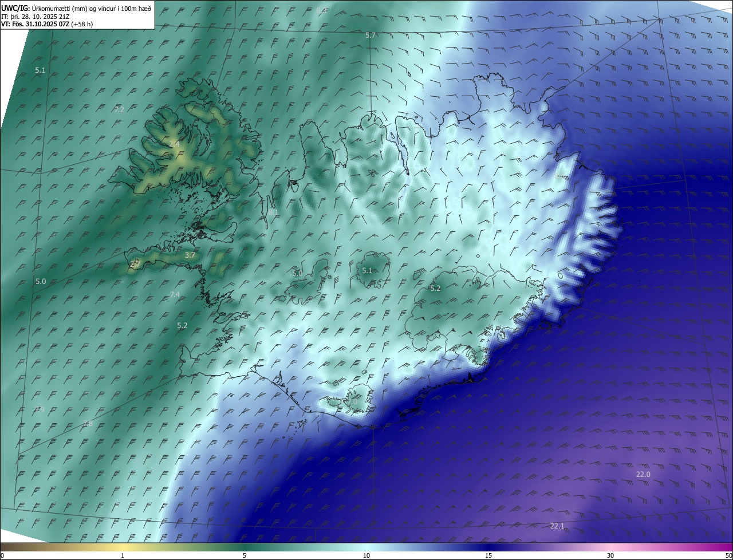This screenshot has height=560, width=733.
Task: Click the colorbar tick label 10
Action: pos(366,555)
